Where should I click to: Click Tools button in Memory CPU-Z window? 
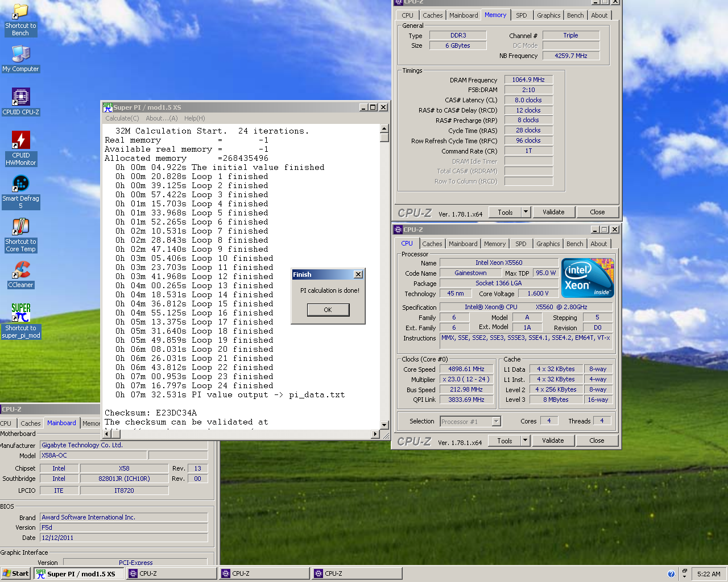[505, 212]
